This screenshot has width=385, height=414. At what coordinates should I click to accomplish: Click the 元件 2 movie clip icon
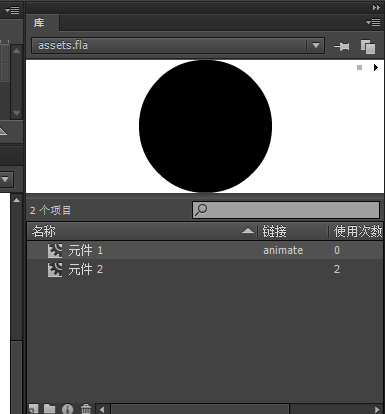(x=55, y=270)
